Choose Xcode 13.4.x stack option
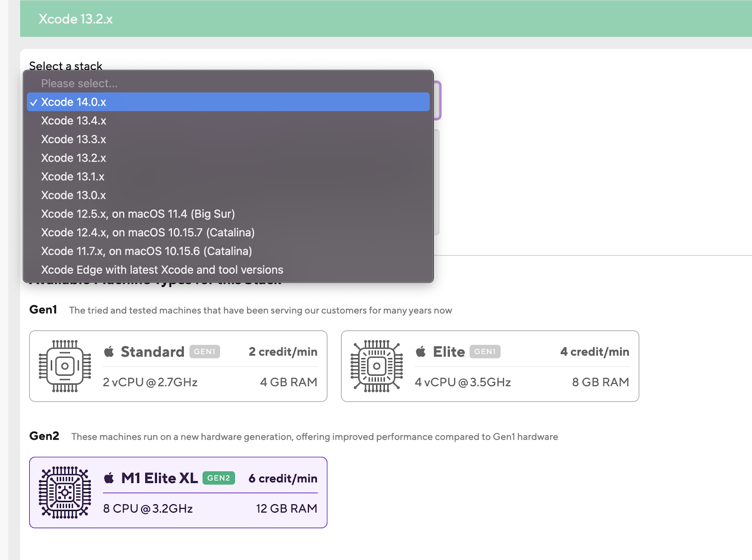This screenshot has width=752, height=560. click(x=228, y=121)
